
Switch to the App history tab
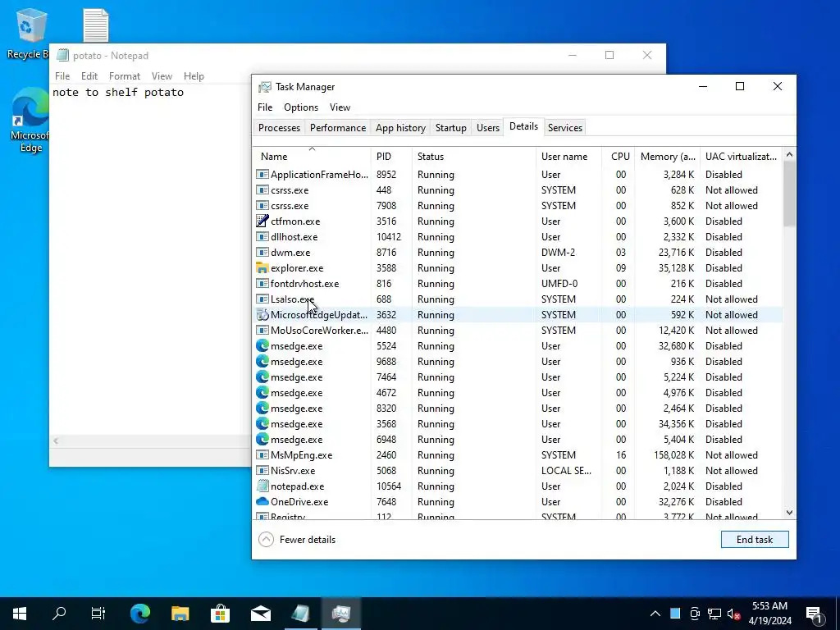pos(400,127)
